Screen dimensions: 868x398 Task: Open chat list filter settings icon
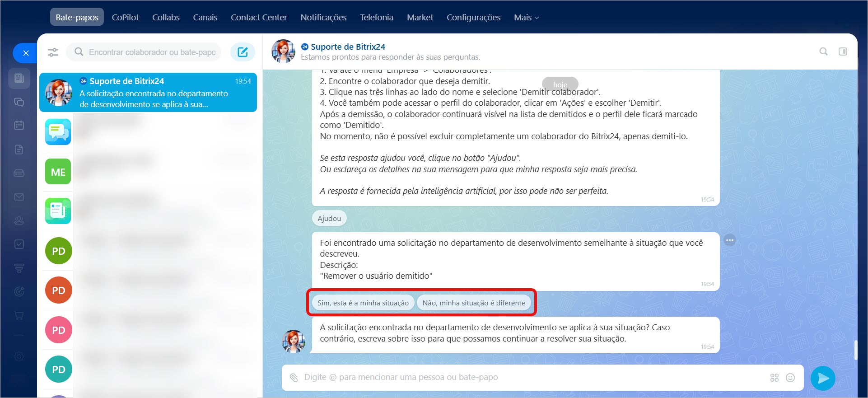point(53,52)
